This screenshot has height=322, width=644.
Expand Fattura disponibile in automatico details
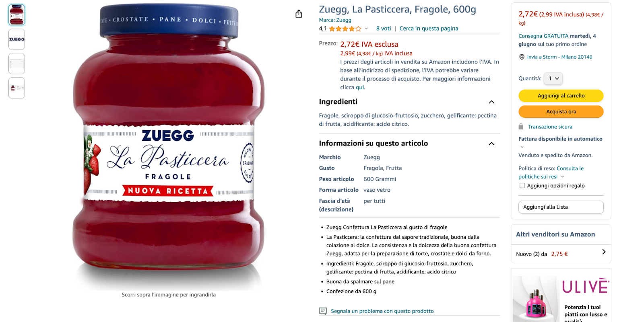coord(522,147)
